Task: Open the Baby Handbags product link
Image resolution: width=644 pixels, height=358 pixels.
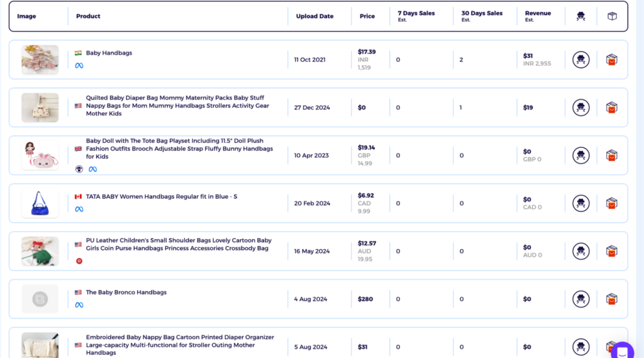Action: [109, 53]
